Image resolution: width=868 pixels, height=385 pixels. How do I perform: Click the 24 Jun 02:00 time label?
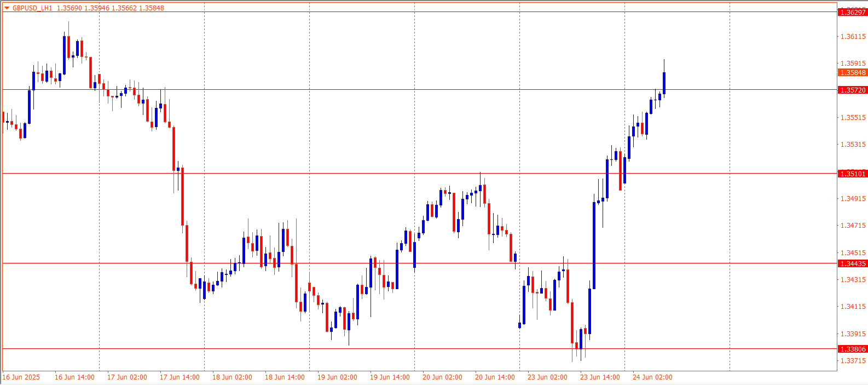[652, 377]
